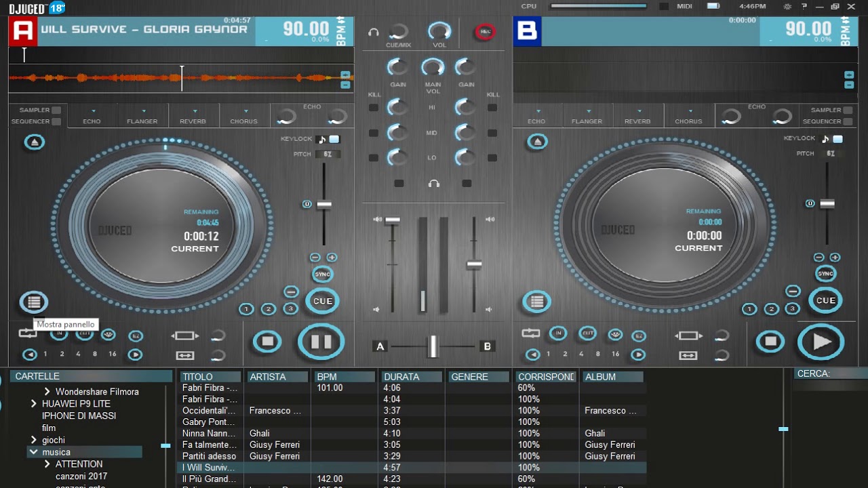Toggle the left LO kill button
The image size is (868, 488).
click(x=373, y=158)
